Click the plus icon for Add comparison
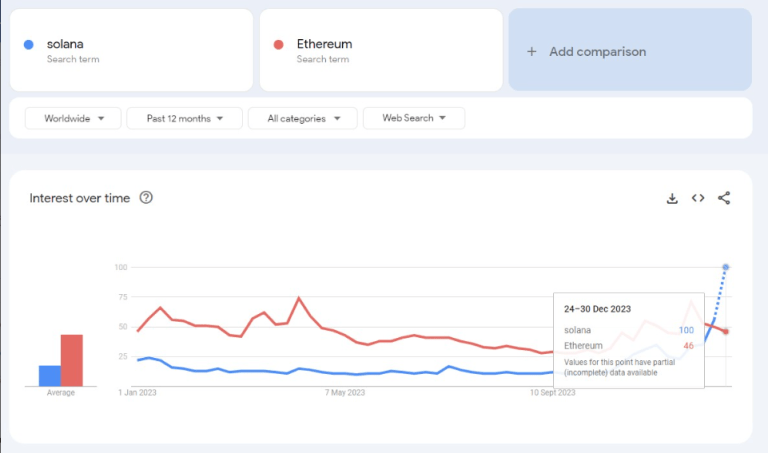This screenshot has width=768, height=453. [531, 51]
